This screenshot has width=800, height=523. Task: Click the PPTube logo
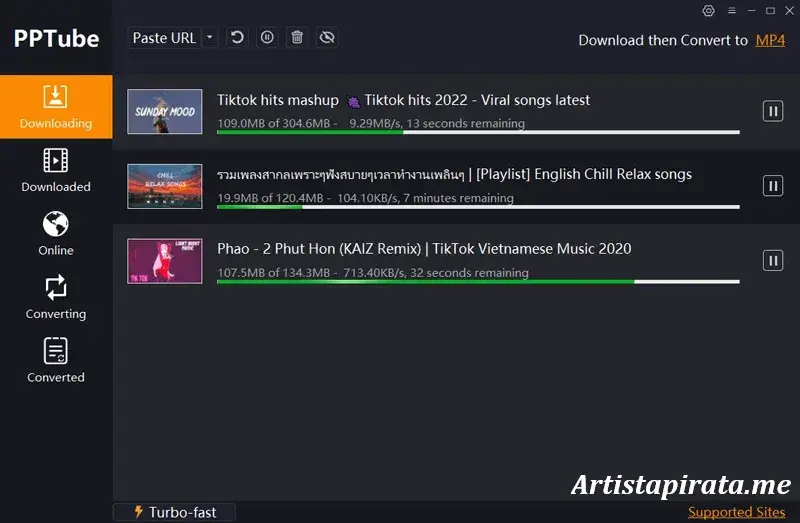tap(56, 39)
